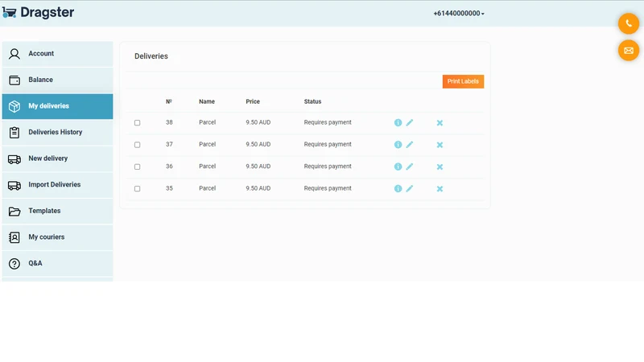Viewport: 644px width, 362px height.
Task: Go to My couriers
Action: click(x=57, y=237)
